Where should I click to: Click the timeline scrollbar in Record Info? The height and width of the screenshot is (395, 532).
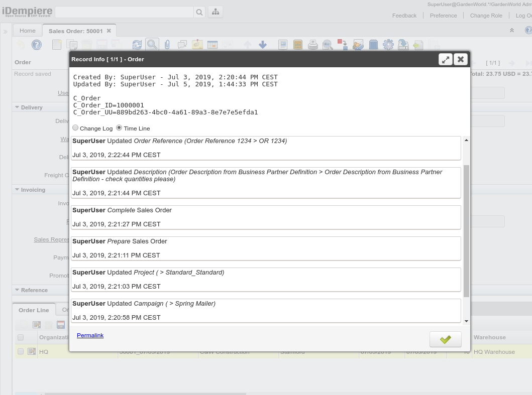(466, 226)
